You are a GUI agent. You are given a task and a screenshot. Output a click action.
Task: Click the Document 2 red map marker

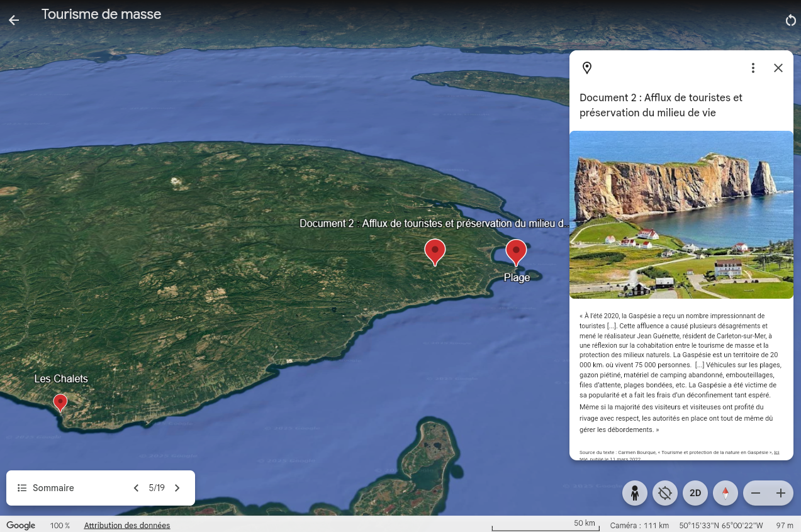pyautogui.click(x=435, y=252)
